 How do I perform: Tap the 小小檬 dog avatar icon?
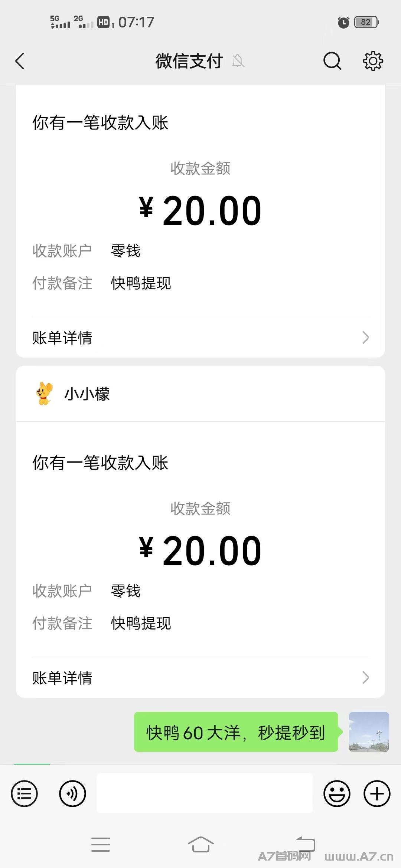coord(44,394)
